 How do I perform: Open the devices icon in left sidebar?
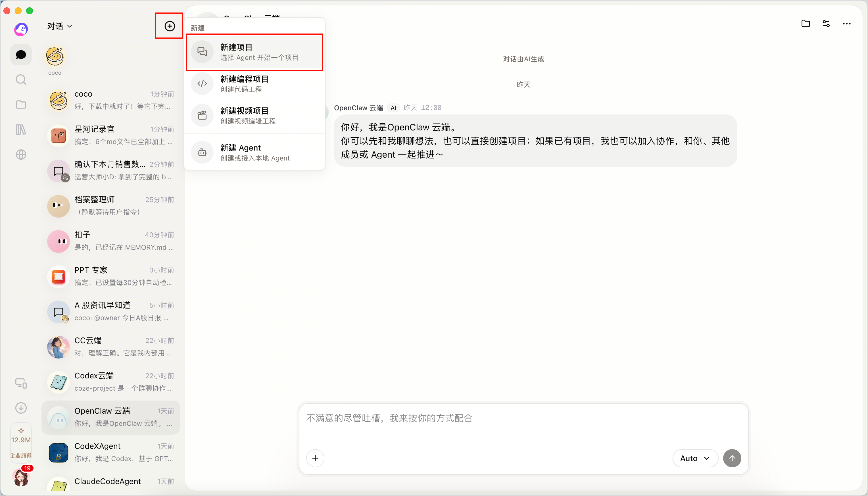click(21, 383)
